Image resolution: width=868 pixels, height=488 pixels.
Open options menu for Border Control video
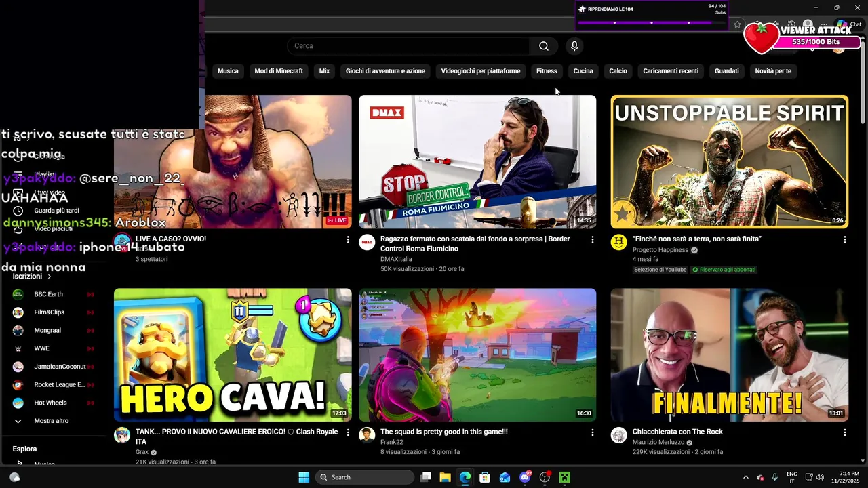pos(593,239)
